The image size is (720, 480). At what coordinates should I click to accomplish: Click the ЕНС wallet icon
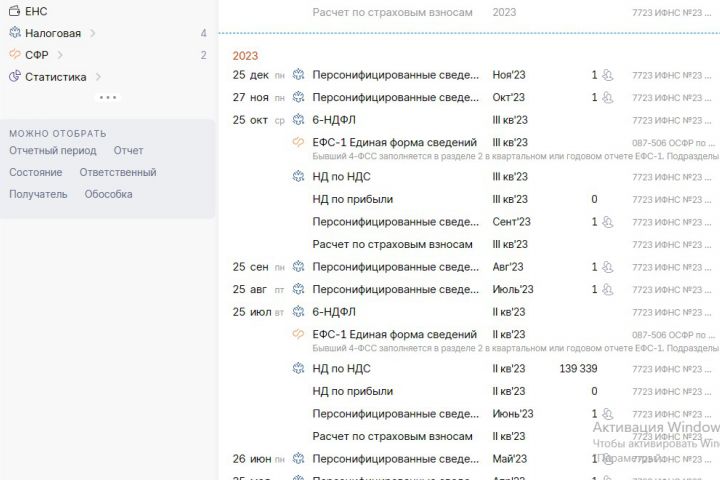[x=14, y=11]
